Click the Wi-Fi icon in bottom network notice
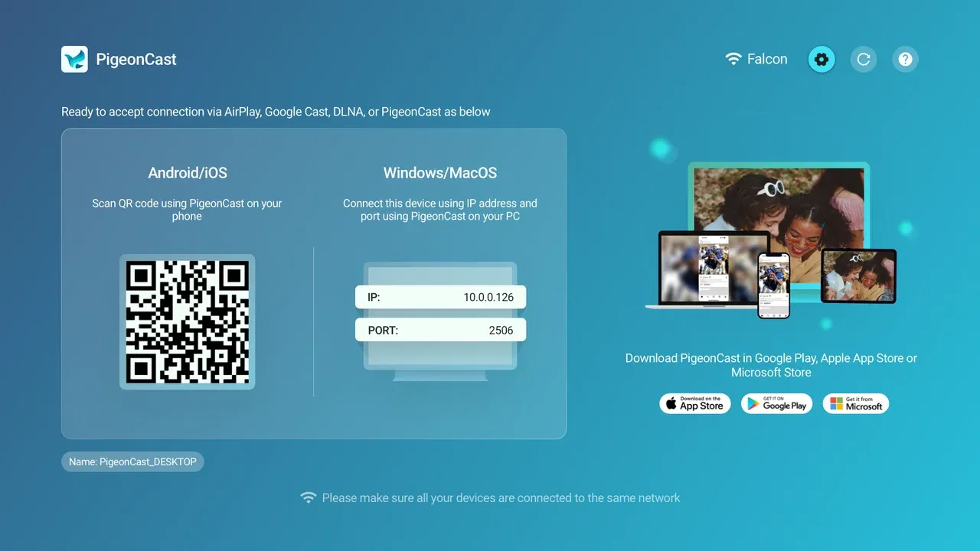Viewport: 980px width, 551px height. pyautogui.click(x=308, y=497)
